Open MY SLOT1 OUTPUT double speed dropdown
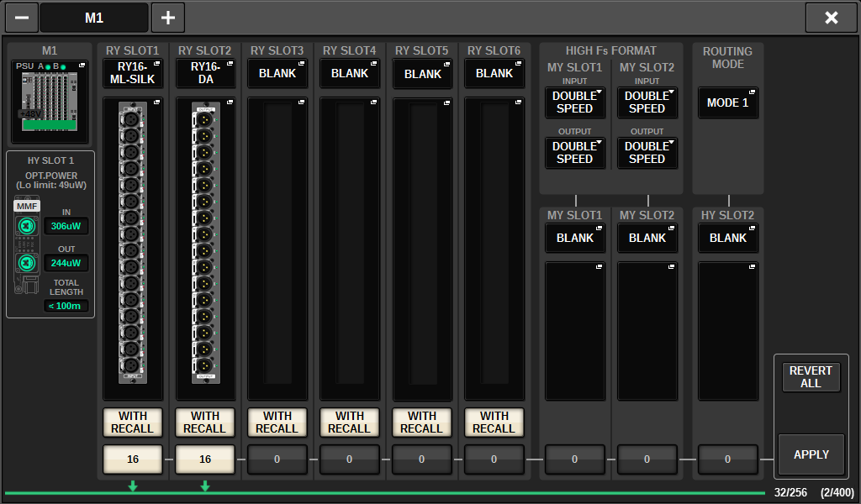 tap(575, 153)
